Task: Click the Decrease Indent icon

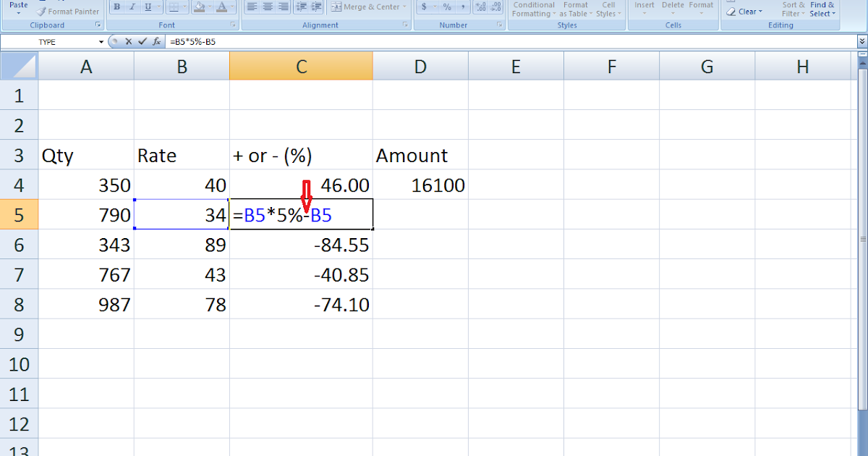Action: click(x=302, y=7)
